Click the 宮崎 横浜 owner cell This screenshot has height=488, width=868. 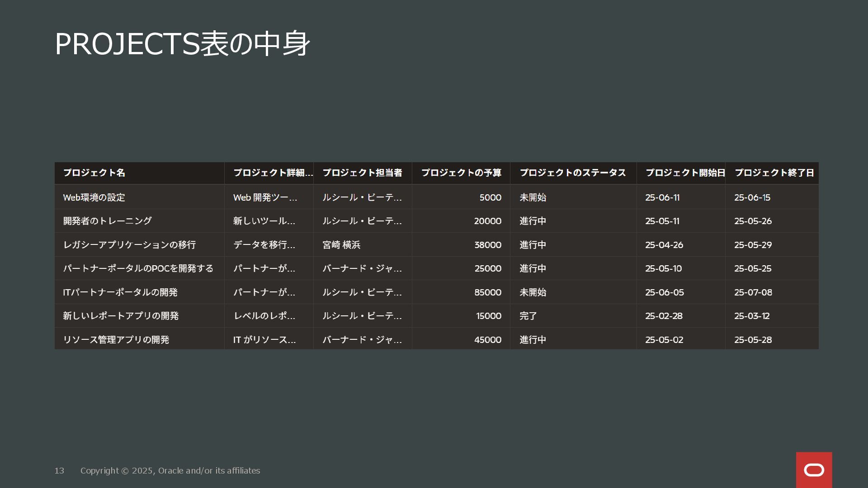pos(341,245)
